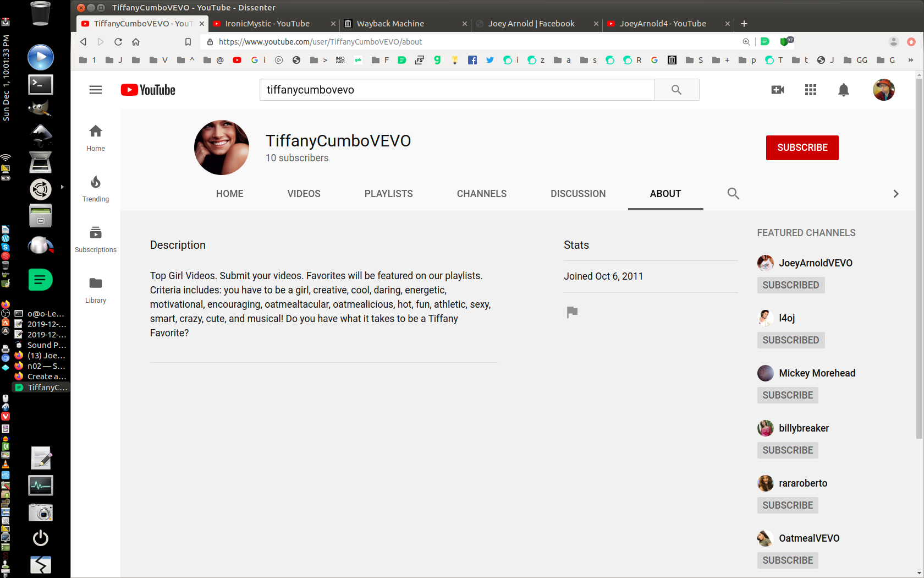The image size is (924, 578).
Task: Select the ABOUT channel tab
Action: tap(665, 194)
